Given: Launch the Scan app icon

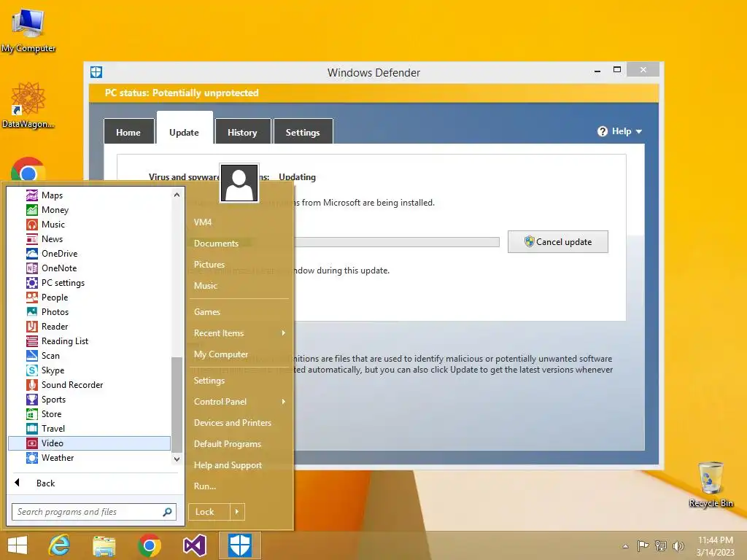Looking at the screenshot, I should click(32, 356).
